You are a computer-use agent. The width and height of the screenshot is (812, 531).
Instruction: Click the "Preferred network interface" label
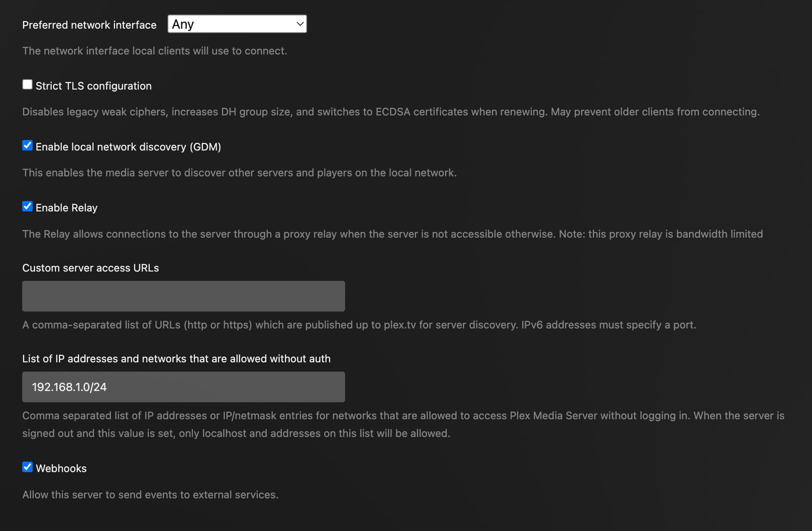(x=89, y=25)
